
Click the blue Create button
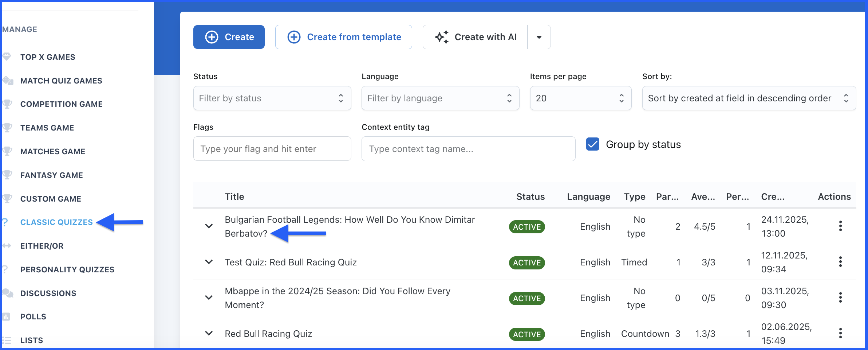click(229, 37)
